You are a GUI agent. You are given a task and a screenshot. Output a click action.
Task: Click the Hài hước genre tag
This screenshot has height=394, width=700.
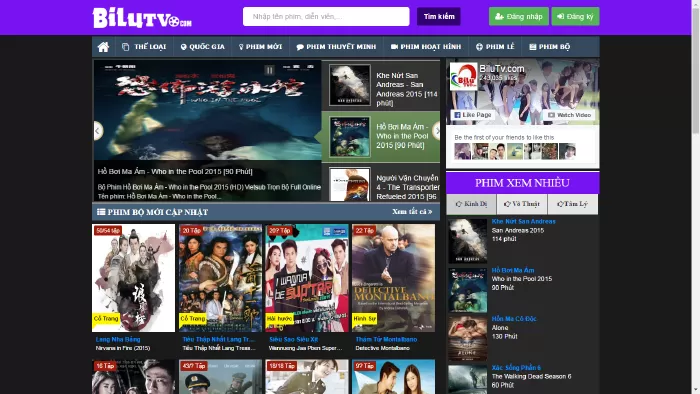pyautogui.click(x=279, y=319)
